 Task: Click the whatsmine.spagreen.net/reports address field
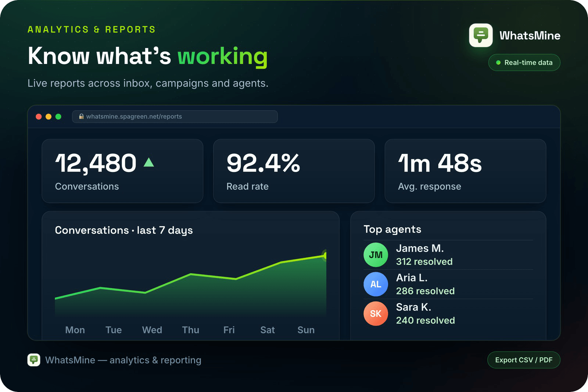click(x=175, y=116)
